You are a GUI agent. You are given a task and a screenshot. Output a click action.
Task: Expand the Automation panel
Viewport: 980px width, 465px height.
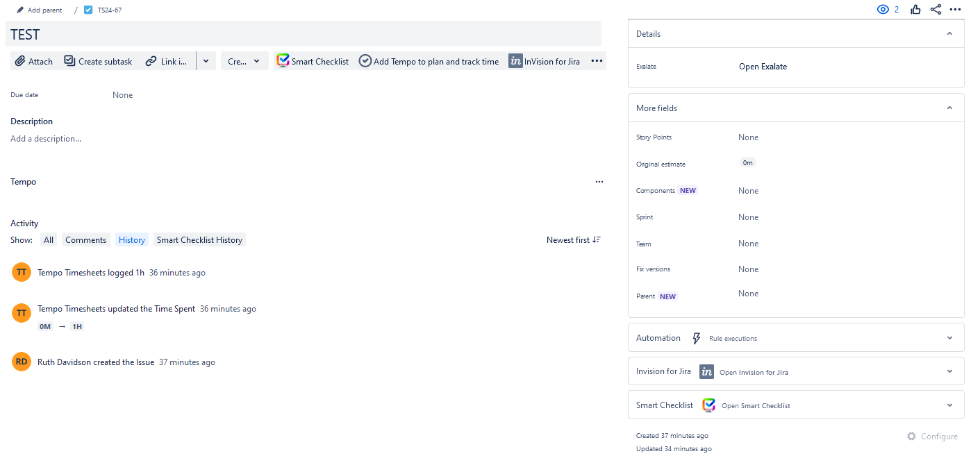(x=950, y=338)
